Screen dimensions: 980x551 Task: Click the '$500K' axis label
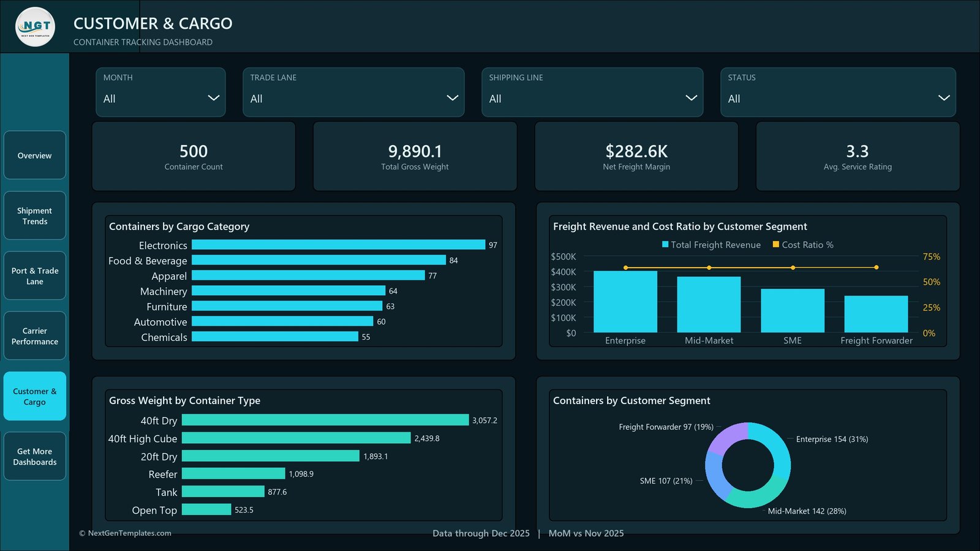point(563,257)
